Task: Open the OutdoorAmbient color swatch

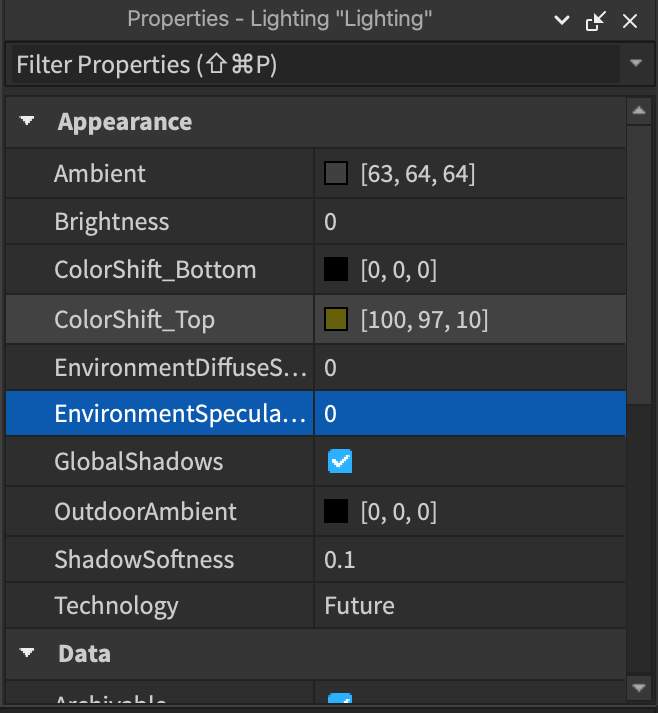Action: pyautogui.click(x=336, y=512)
